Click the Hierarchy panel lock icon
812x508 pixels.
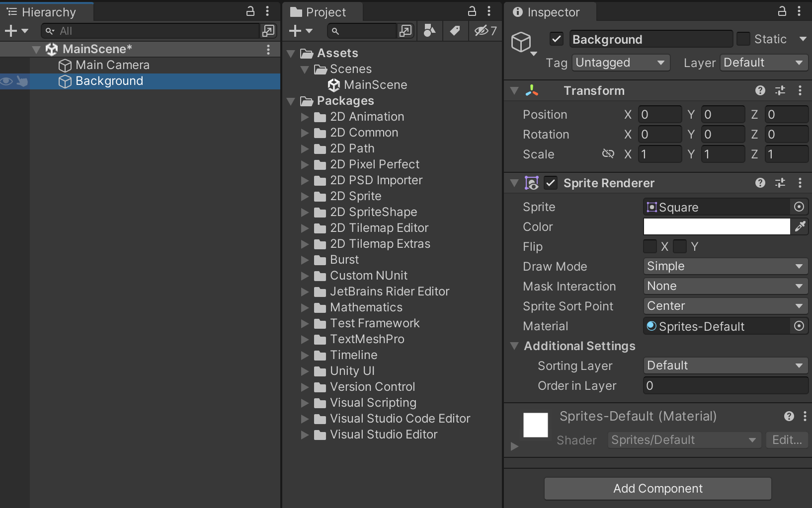point(250,11)
